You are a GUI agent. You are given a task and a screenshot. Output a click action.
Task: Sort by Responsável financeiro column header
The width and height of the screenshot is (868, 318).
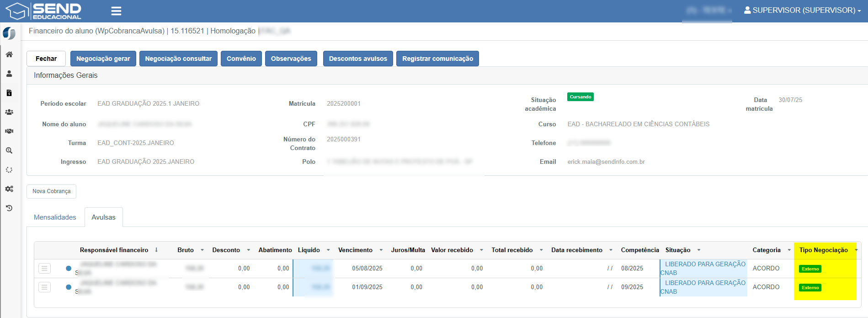tap(114, 250)
